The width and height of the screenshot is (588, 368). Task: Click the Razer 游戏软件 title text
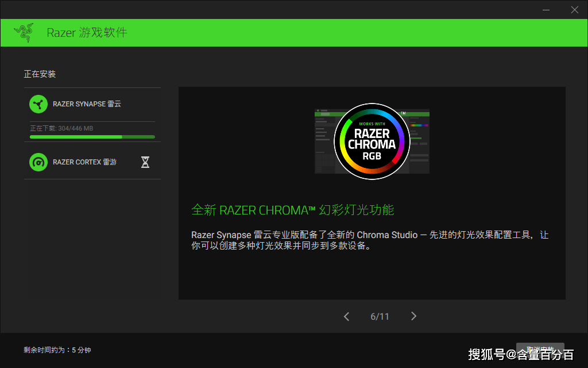coord(87,33)
